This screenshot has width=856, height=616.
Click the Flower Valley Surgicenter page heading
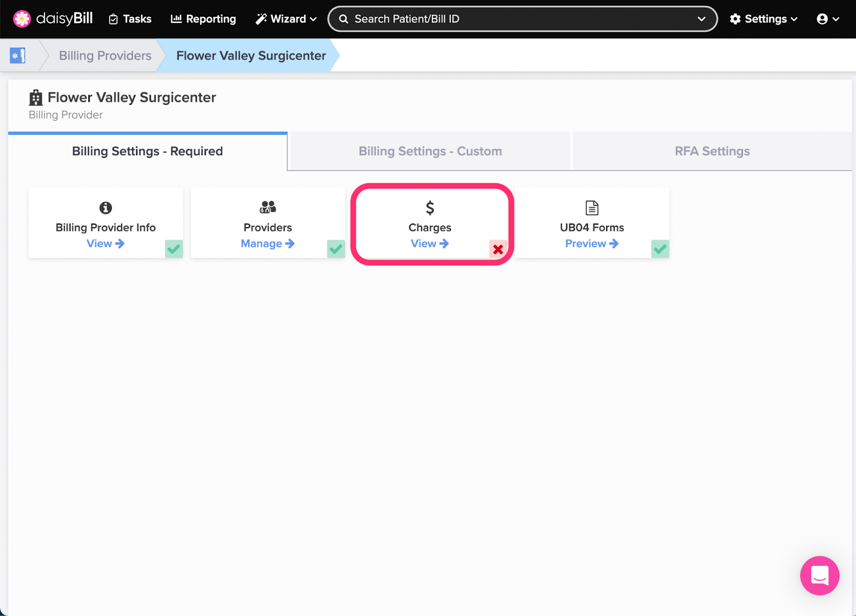[x=132, y=97]
